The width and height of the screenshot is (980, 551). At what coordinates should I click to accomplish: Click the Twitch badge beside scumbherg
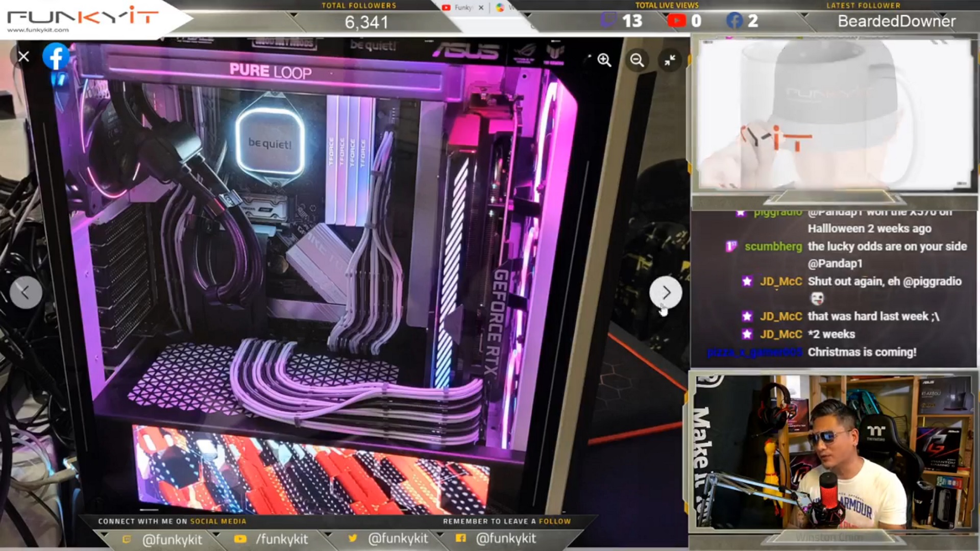(731, 246)
